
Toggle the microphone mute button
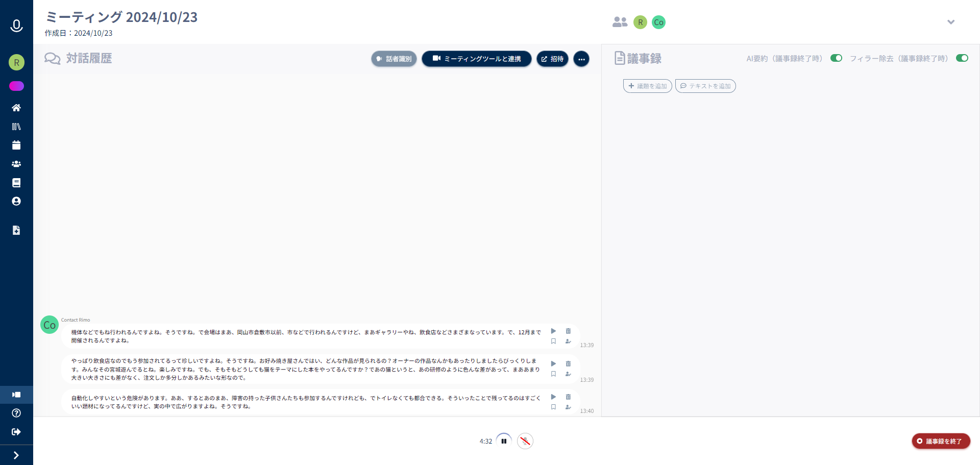tap(525, 441)
